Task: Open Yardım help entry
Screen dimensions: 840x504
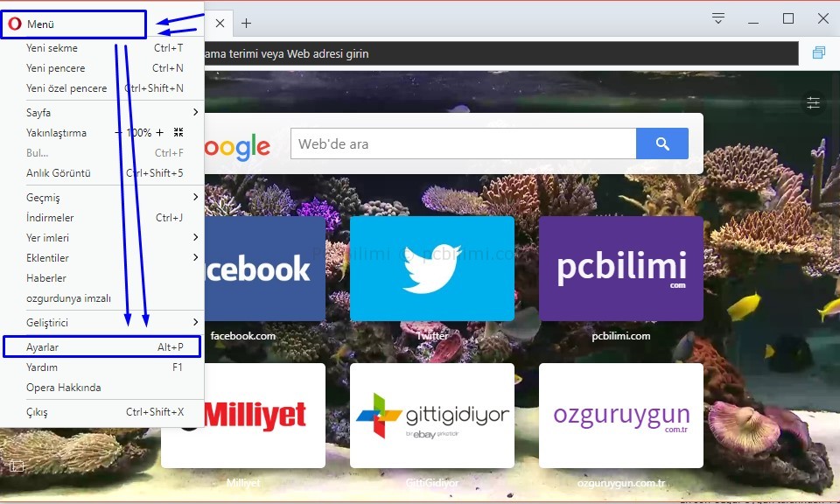Action: [101, 367]
